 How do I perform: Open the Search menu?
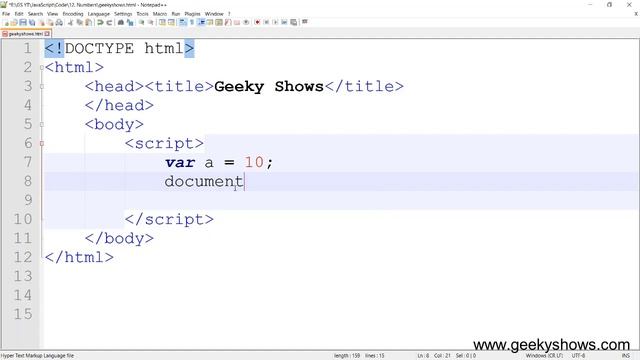pyautogui.click(x=36, y=14)
